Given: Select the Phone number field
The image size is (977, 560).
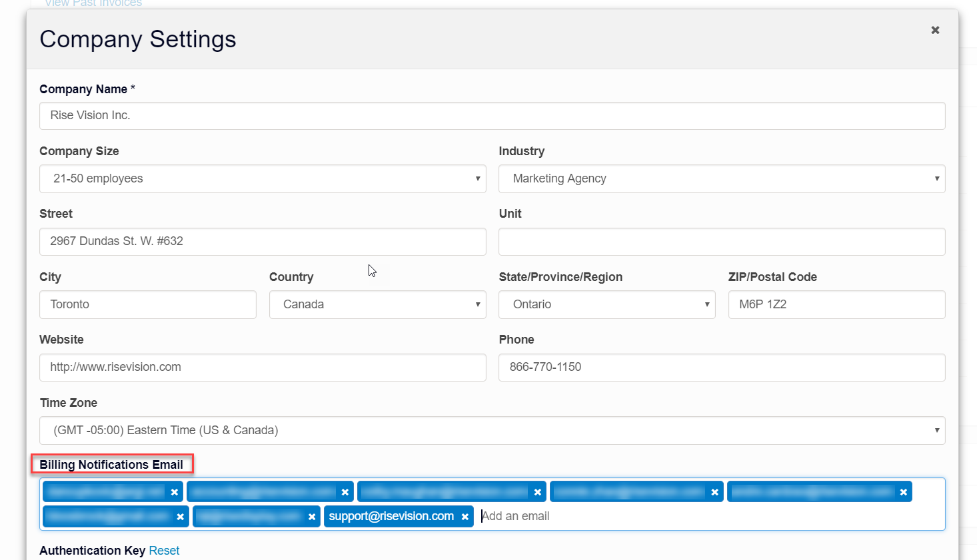Looking at the screenshot, I should pos(722,368).
